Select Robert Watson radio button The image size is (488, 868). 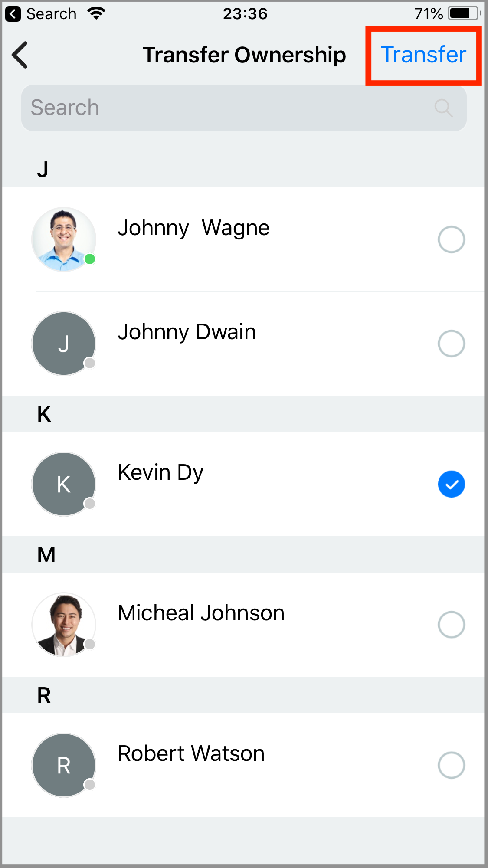[x=451, y=765]
